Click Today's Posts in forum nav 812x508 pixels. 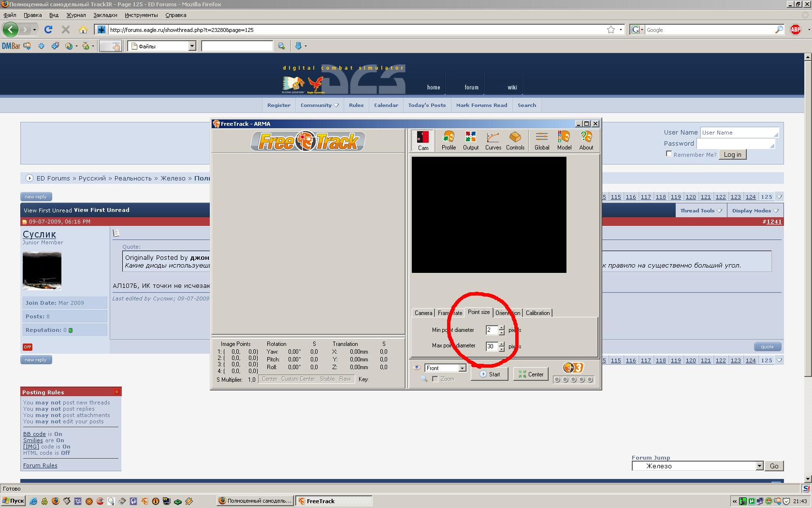coord(427,105)
